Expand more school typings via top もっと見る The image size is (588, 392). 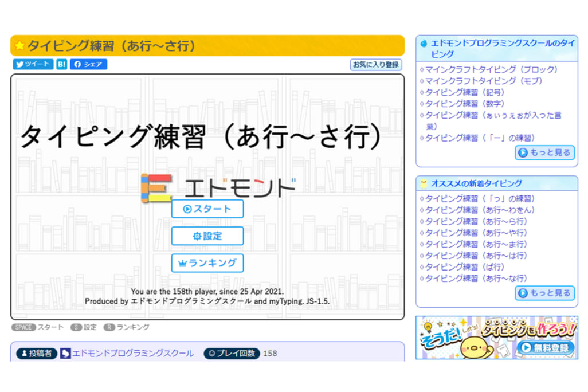pyautogui.click(x=544, y=153)
